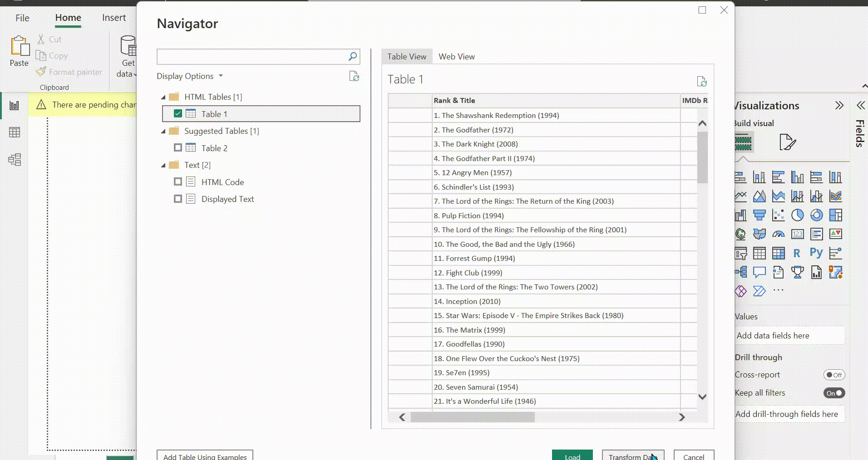Select the pie chart visual

pos(797,215)
